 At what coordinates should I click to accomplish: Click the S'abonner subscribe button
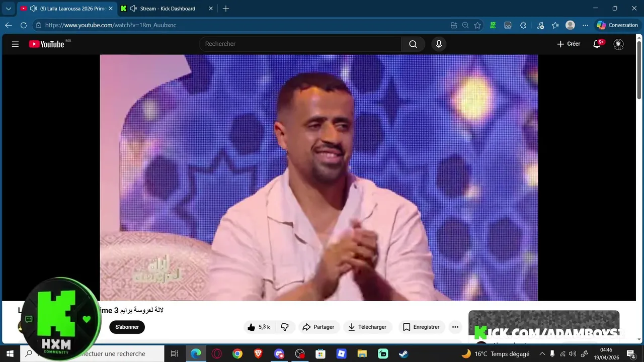coord(127,327)
